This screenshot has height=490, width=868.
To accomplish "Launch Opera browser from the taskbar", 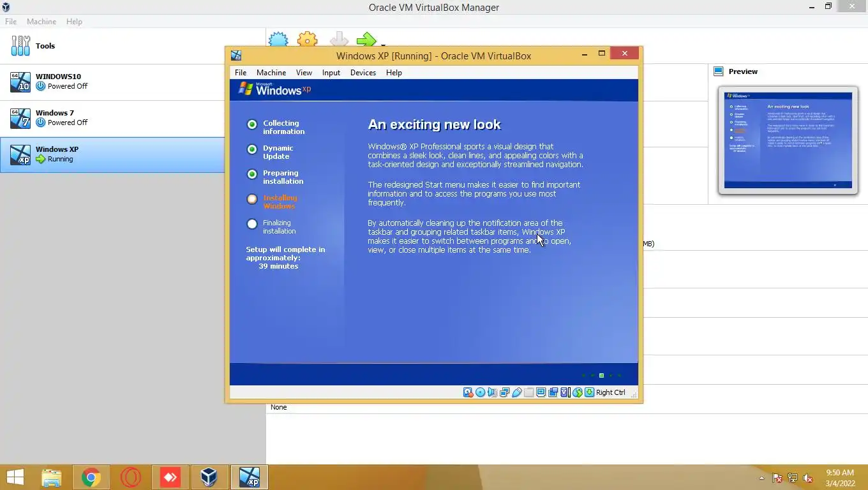I will [x=131, y=477].
